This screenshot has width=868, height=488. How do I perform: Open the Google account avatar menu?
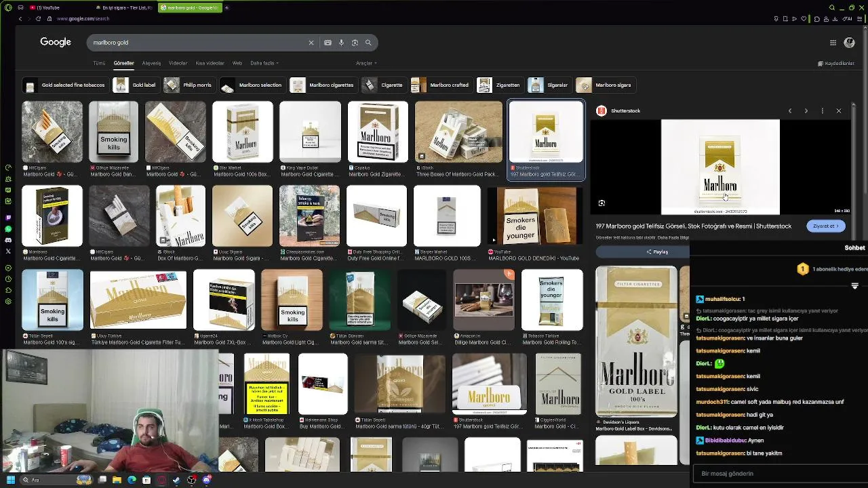point(849,43)
